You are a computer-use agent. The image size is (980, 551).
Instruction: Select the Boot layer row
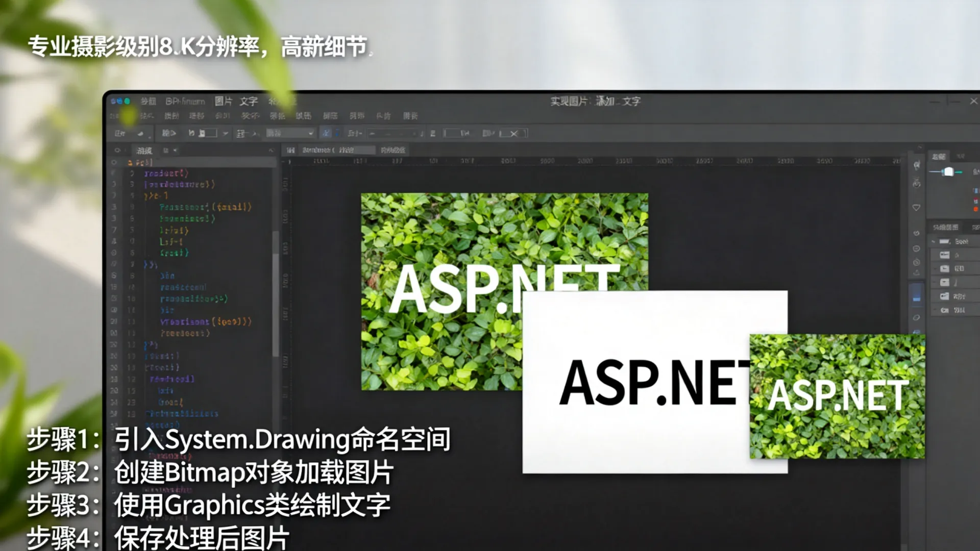(x=954, y=241)
